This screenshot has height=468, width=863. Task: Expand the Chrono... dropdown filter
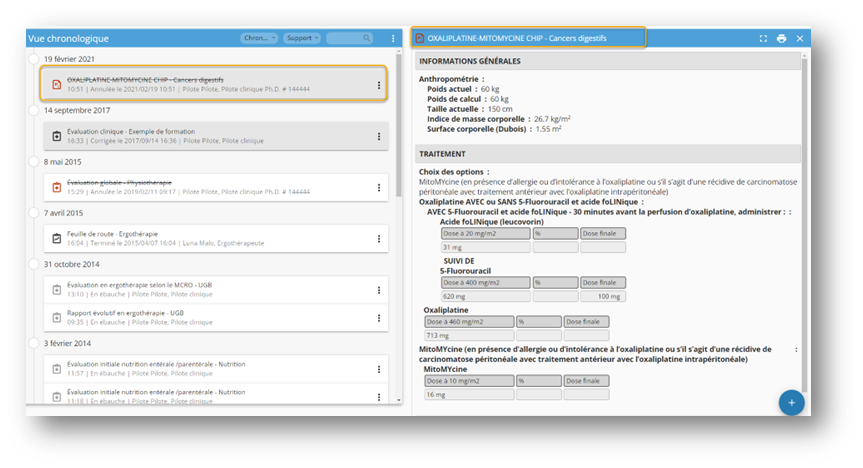pyautogui.click(x=258, y=39)
